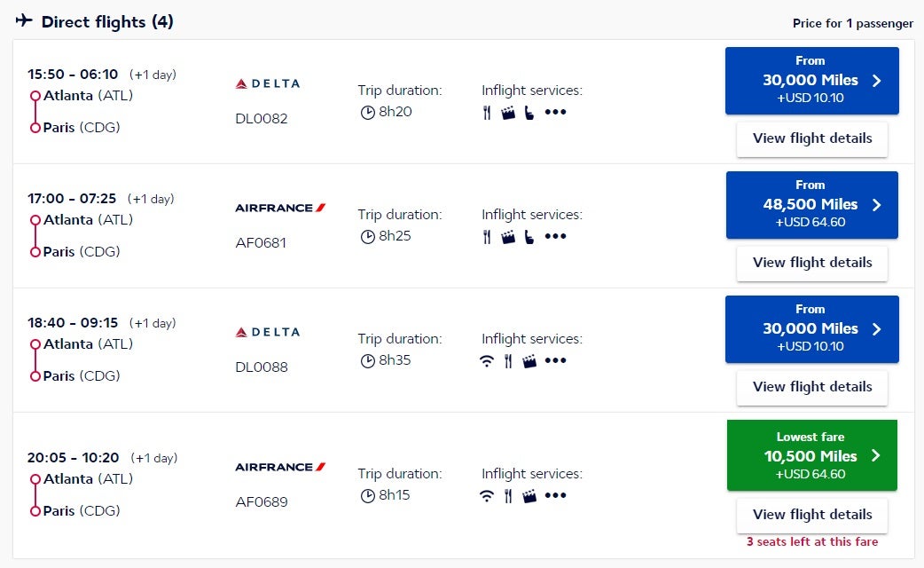This screenshot has height=568, width=924.
Task: Click the Wi-Fi icon for flight AF0689
Action: 486,496
